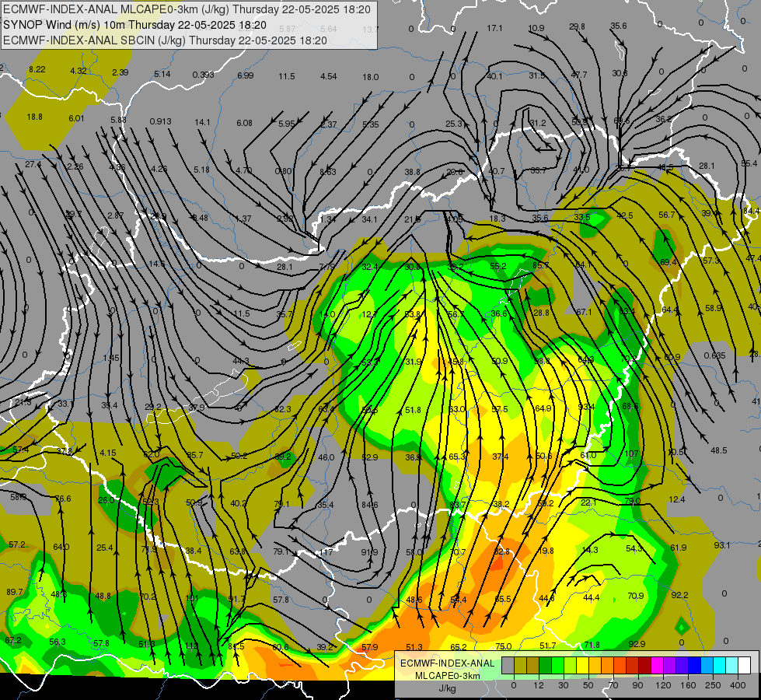Click the 'SYNOP Wind (m/s) 10m' title line
761x700 pixels.
tap(65, 25)
